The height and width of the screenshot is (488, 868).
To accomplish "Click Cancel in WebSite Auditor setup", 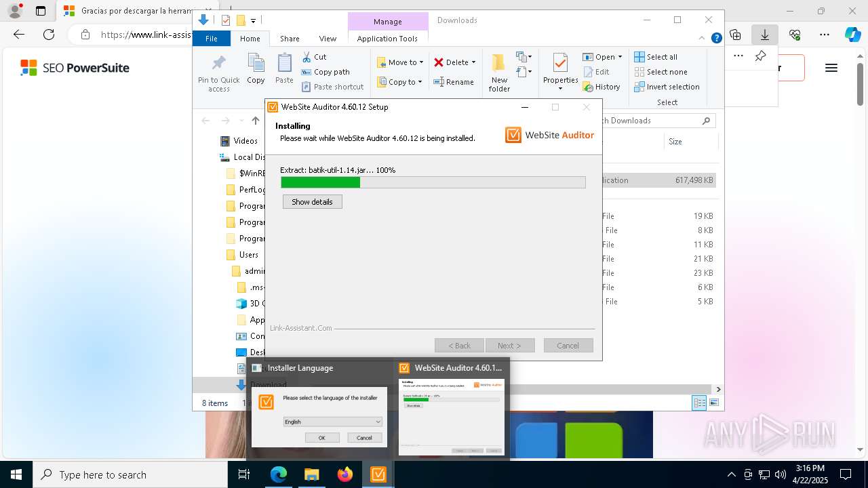I will (568, 346).
